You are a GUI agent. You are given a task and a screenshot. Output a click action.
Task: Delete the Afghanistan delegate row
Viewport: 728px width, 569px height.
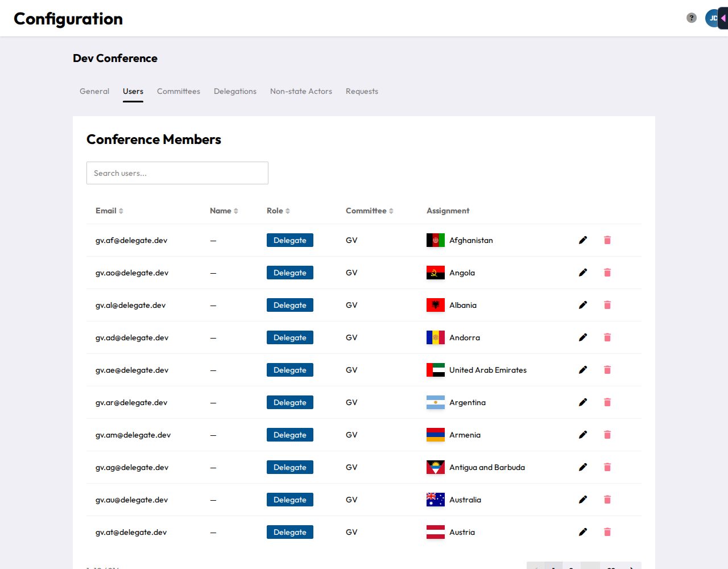pos(607,240)
